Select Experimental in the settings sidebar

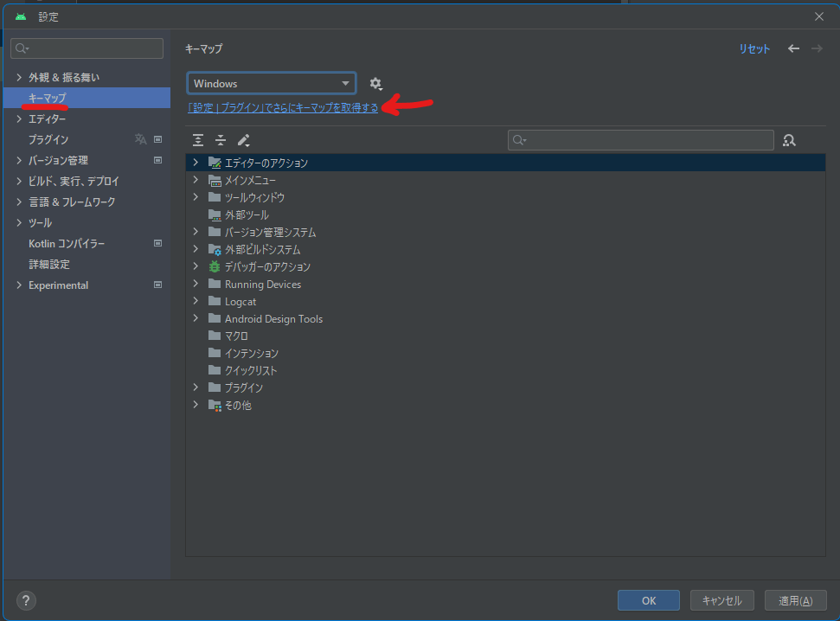pyautogui.click(x=87, y=285)
